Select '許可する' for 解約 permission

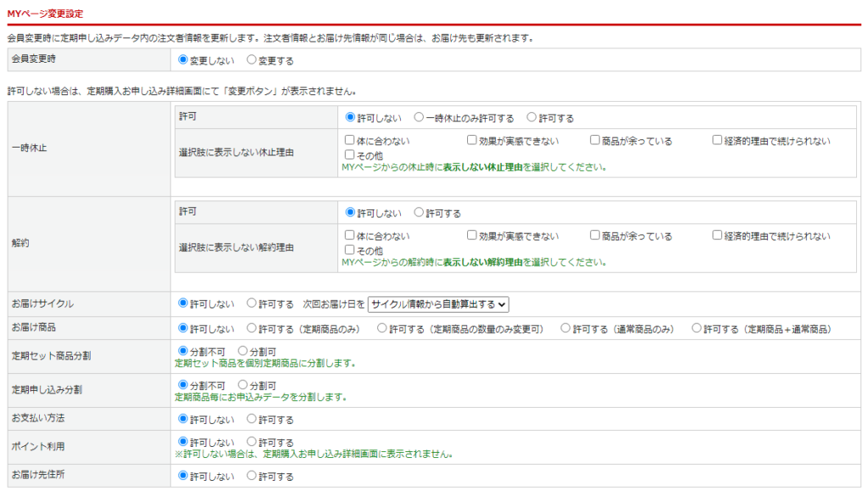click(x=419, y=213)
